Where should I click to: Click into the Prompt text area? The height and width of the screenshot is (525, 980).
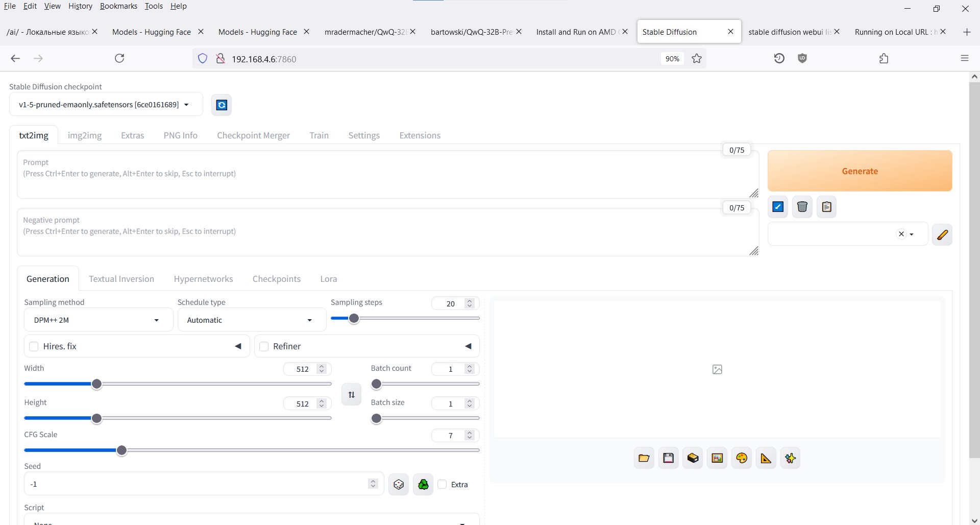pos(388,174)
